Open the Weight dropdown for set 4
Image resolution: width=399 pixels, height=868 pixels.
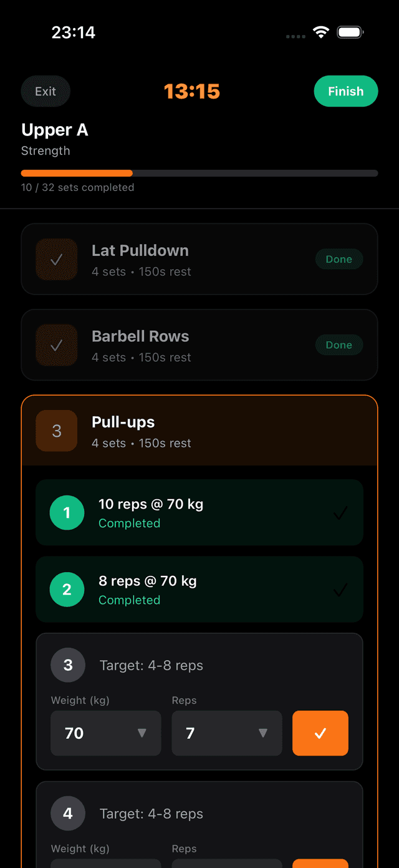(105, 864)
